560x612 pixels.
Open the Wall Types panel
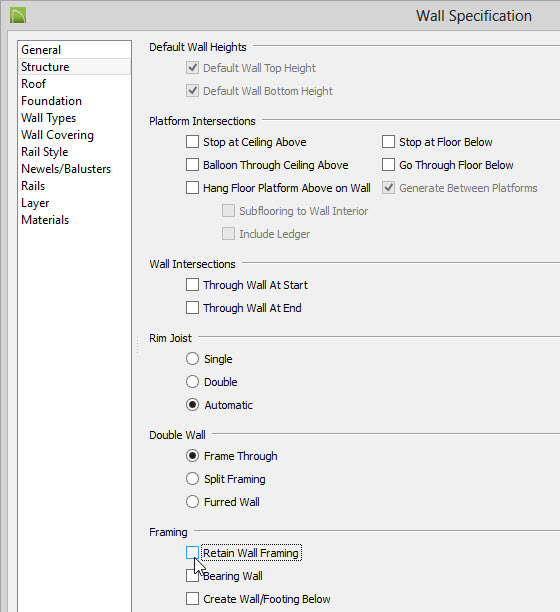point(48,118)
